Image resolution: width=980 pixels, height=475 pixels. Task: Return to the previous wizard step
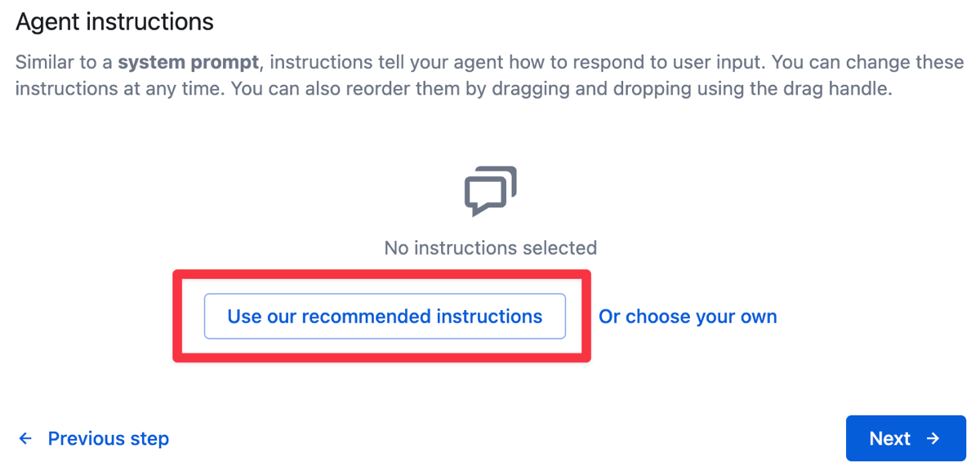[108, 438]
